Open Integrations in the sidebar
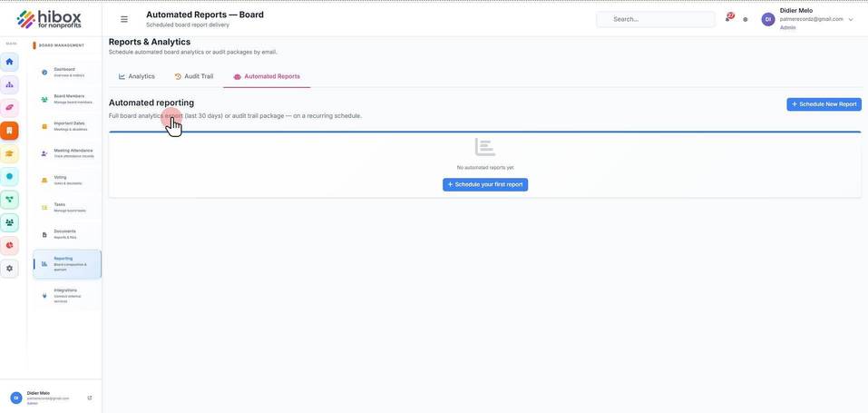This screenshot has width=868, height=413. [x=67, y=296]
